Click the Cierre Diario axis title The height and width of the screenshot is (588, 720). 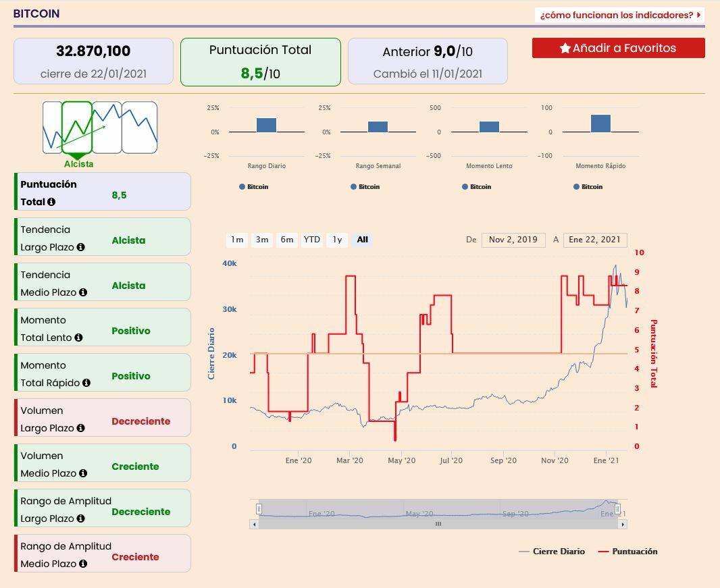pos(211,354)
